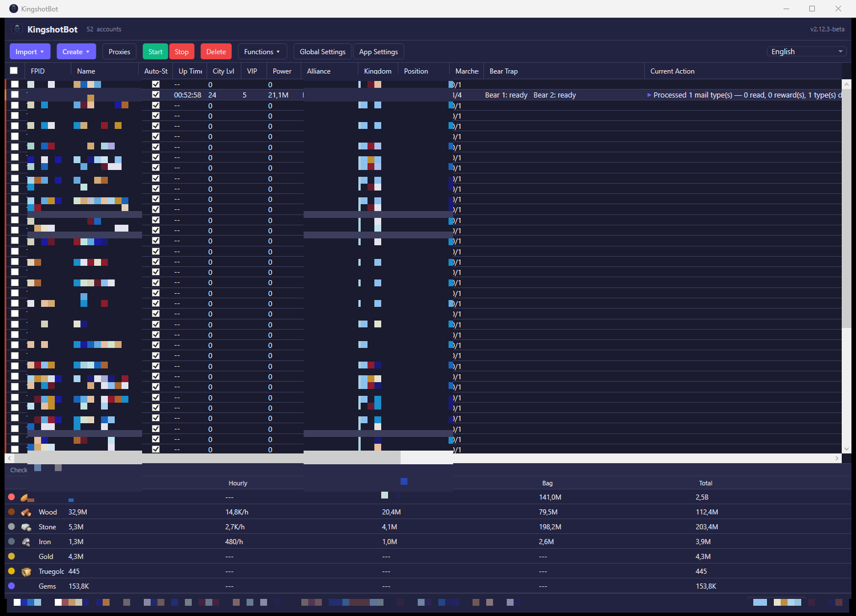The width and height of the screenshot is (856, 616).
Task: Hit the red Stop button
Action: [x=181, y=51]
